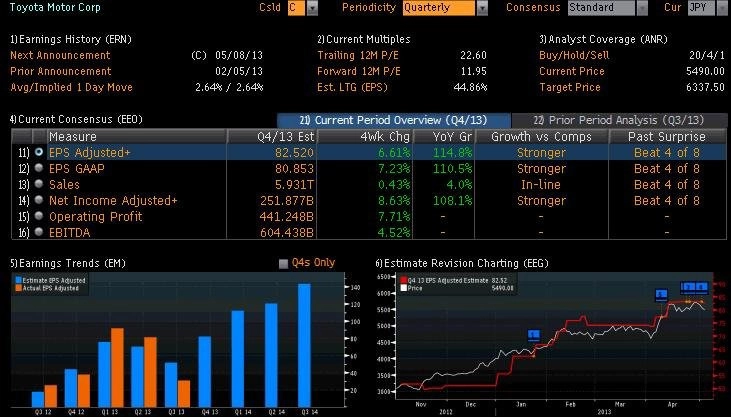Viewport: 731px width, 417px height.
Task: Click the orange Actual EPS Adjusted legend swatch
Action: pos(19,288)
